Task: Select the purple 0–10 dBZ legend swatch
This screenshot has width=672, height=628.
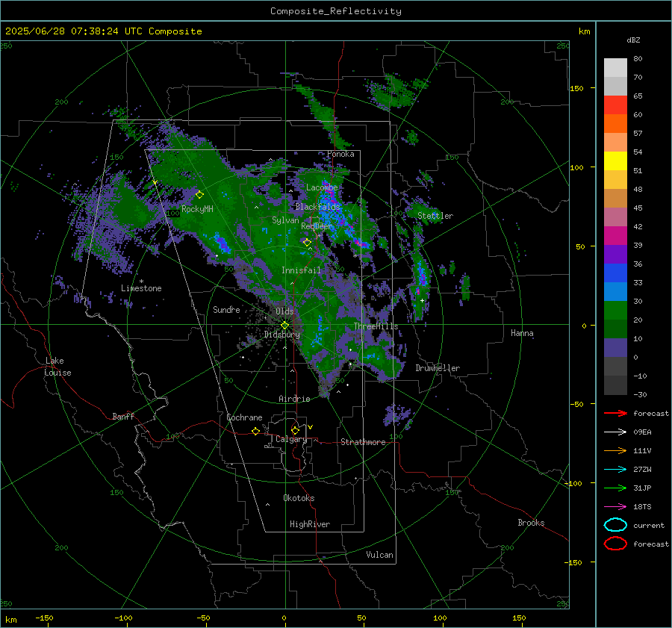Action: click(x=615, y=348)
